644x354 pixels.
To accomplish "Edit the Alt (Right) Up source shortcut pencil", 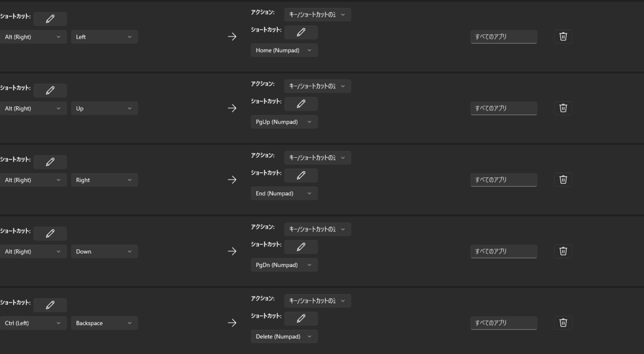I will point(50,90).
